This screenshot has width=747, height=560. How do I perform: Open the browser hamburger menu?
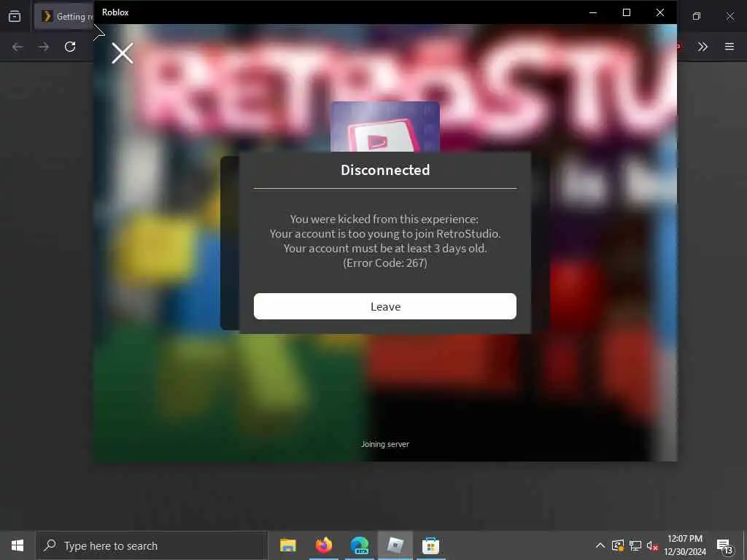tap(729, 47)
